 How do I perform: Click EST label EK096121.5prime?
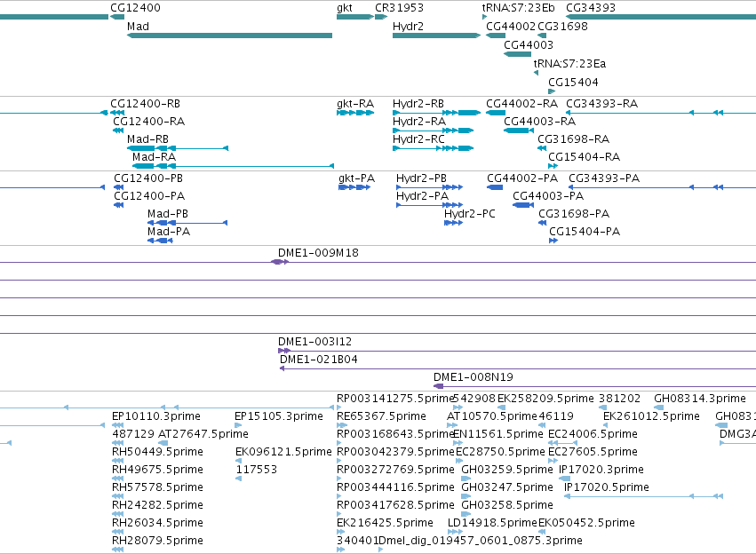(x=283, y=452)
